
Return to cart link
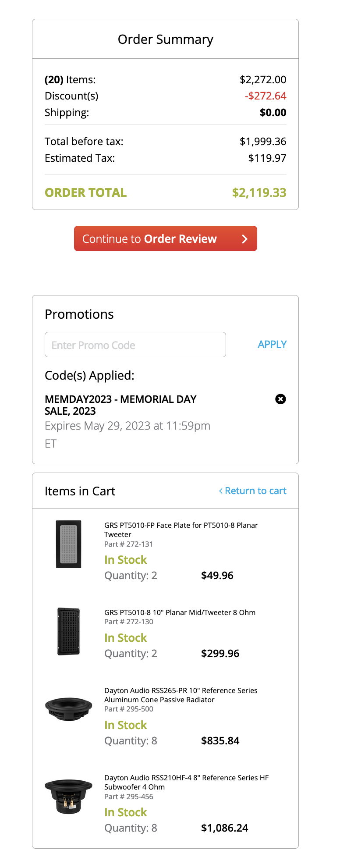coord(253,491)
